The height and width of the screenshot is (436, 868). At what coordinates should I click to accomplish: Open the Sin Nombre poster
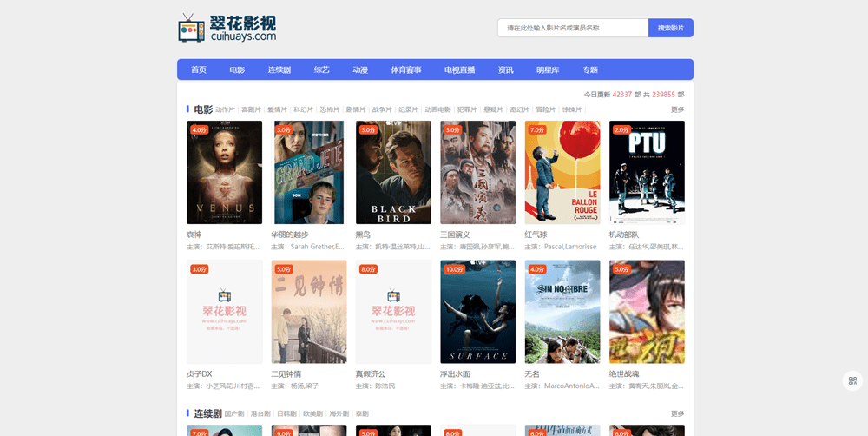pos(562,312)
